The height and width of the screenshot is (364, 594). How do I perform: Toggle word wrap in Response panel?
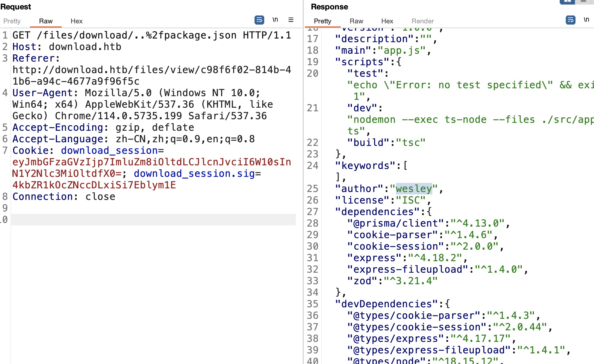[570, 20]
